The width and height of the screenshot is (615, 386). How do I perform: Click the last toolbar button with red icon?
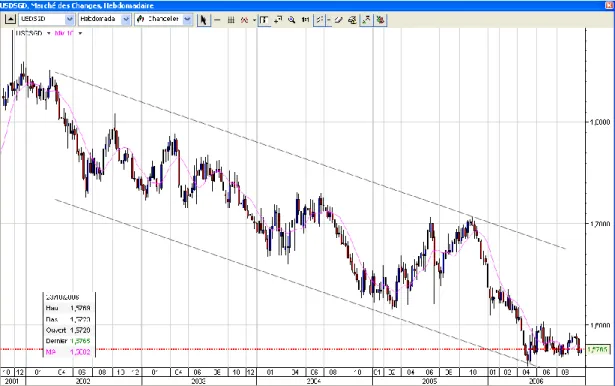click(x=380, y=20)
